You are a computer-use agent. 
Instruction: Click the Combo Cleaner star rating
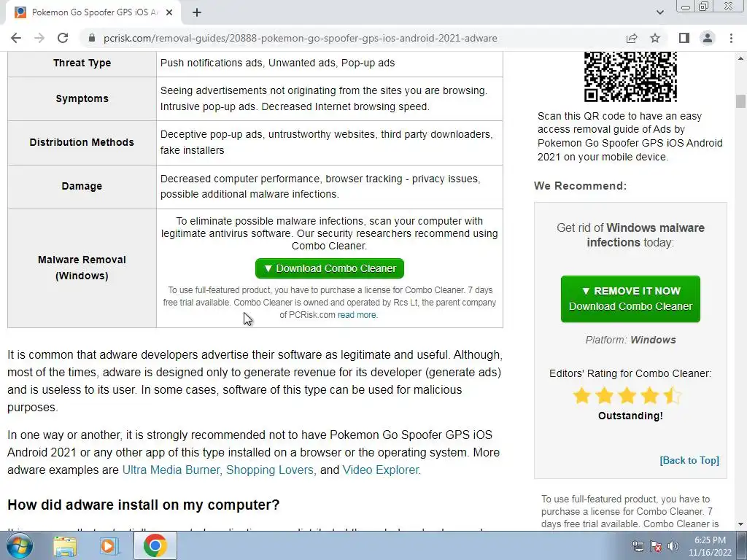click(627, 396)
